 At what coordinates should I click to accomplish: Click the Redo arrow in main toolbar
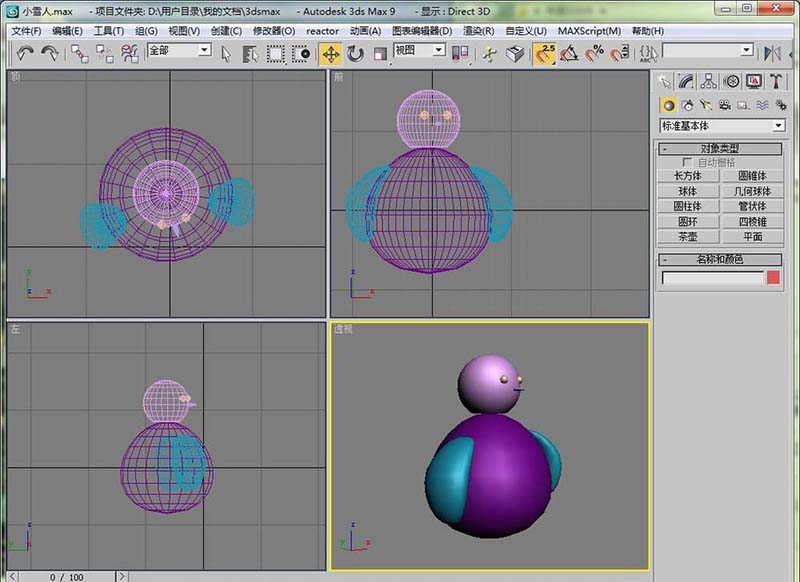click(50, 53)
